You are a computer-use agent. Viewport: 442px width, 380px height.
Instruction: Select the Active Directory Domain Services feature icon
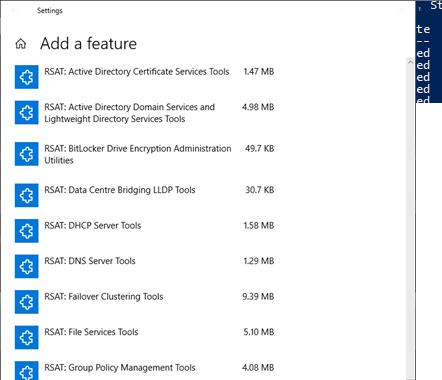27,112
